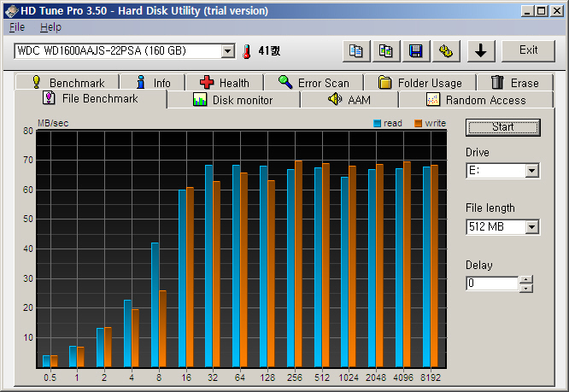Open the File menu
This screenshot has width=569, height=392.
click(x=17, y=27)
